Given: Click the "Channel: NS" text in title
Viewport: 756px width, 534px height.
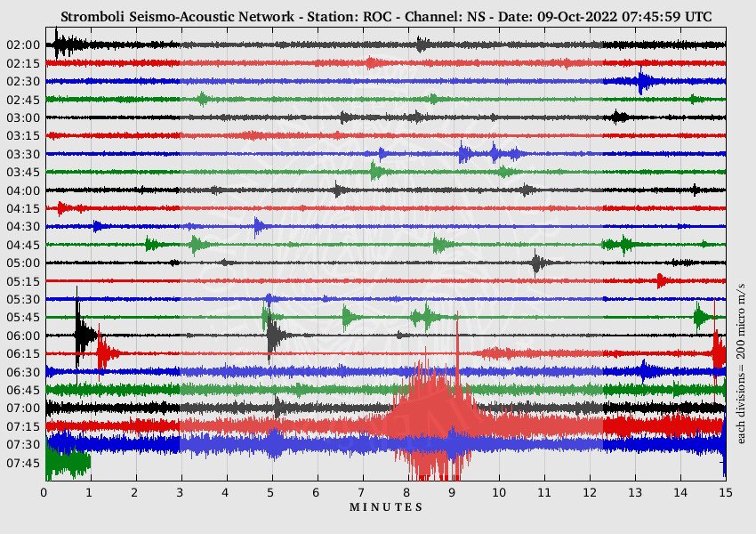Looking at the screenshot, I should [445, 17].
